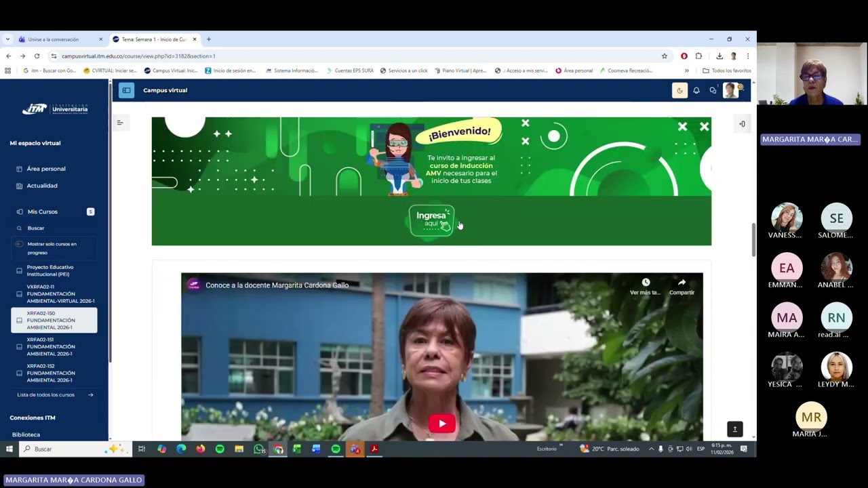Click the back-to-top arrow button
Viewport: 868px width, 488px height.
point(735,429)
